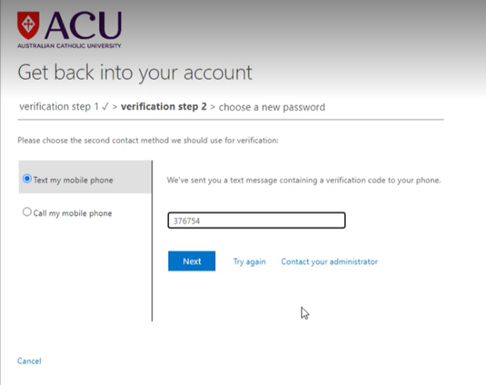Click the Australian Catholic University caption text

coord(69,46)
